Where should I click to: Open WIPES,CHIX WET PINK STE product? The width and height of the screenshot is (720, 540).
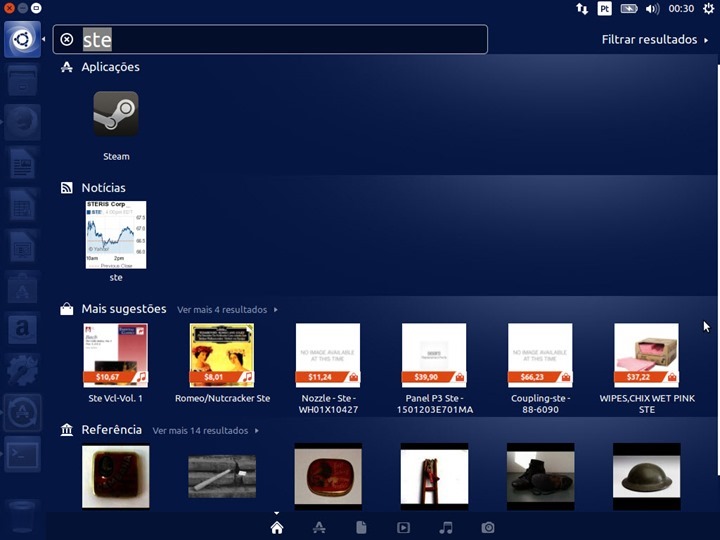click(646, 355)
